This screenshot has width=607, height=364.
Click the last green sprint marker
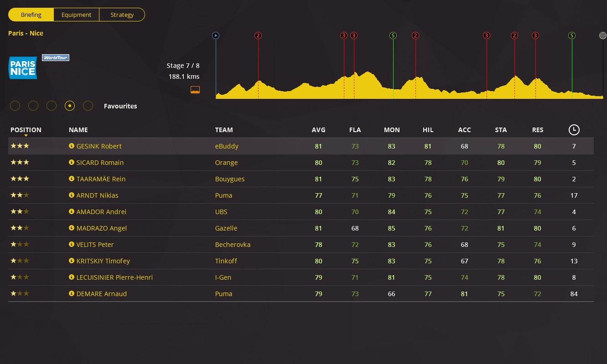coord(572,36)
